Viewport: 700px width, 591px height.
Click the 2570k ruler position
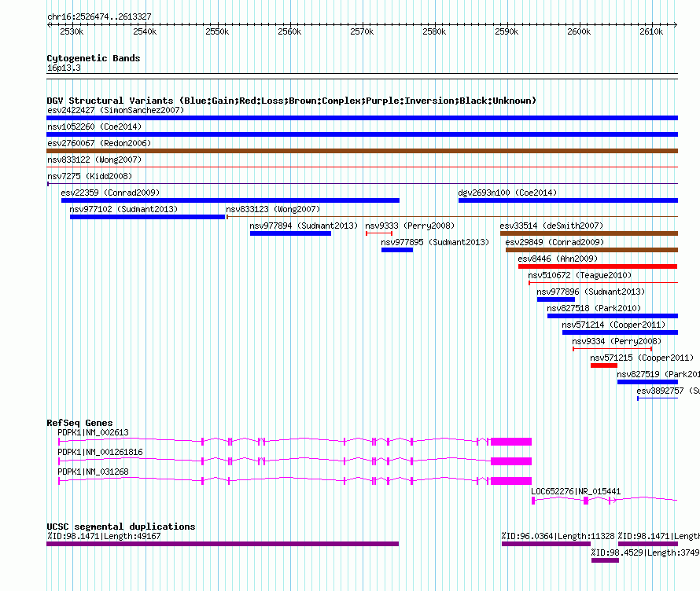[x=362, y=31]
